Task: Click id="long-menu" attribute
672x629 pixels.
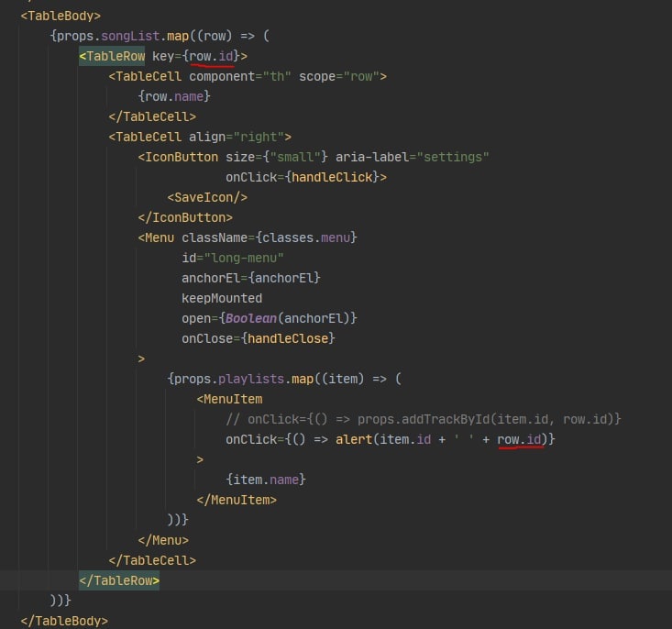Action: coord(233,259)
